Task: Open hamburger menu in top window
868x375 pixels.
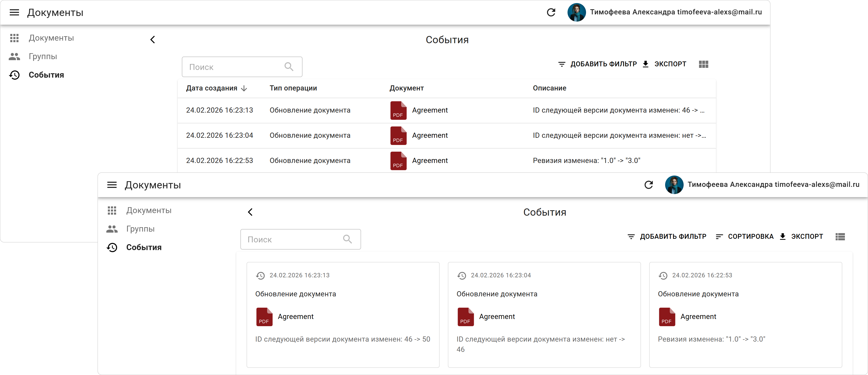Action: (14, 13)
